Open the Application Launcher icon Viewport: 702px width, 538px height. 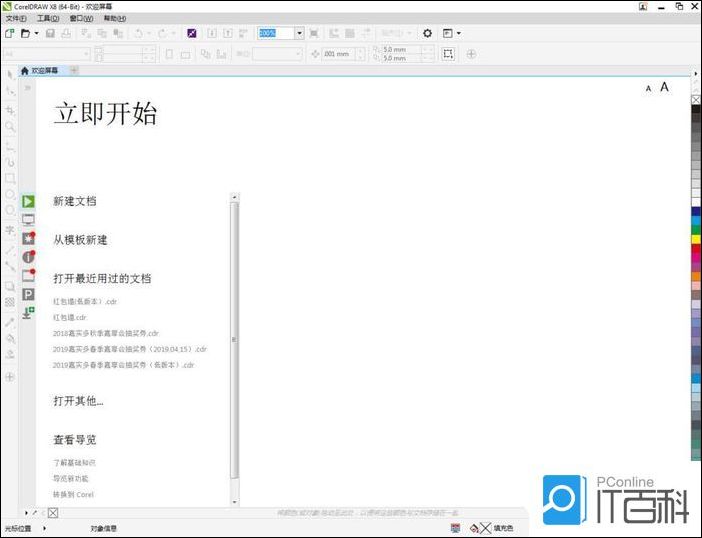[447, 34]
